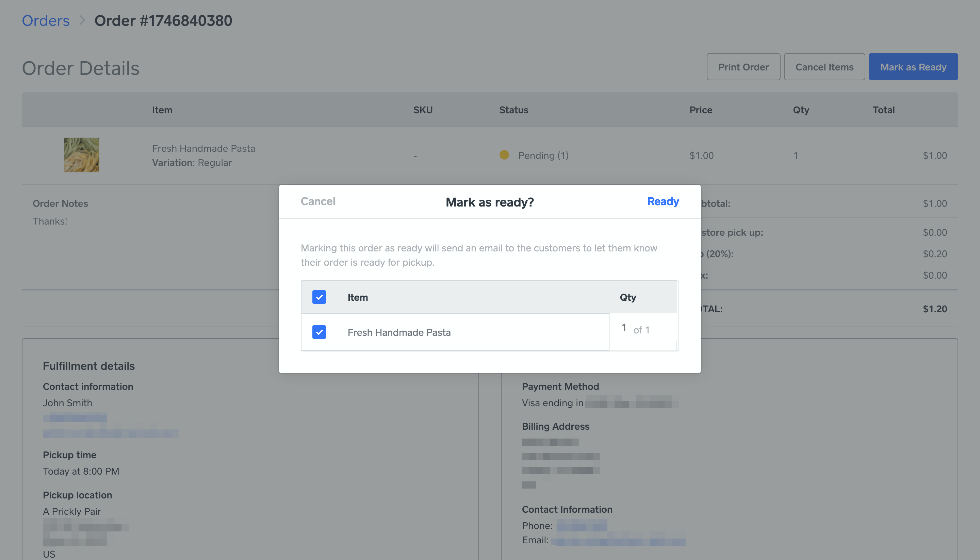Viewport: 980px width, 560px height.
Task: Click the breadcrumb chevron after Orders
Action: pyautogui.click(x=82, y=20)
